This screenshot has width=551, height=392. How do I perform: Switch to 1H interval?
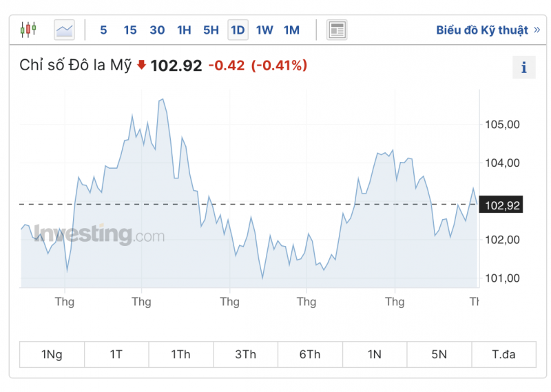[x=184, y=30]
